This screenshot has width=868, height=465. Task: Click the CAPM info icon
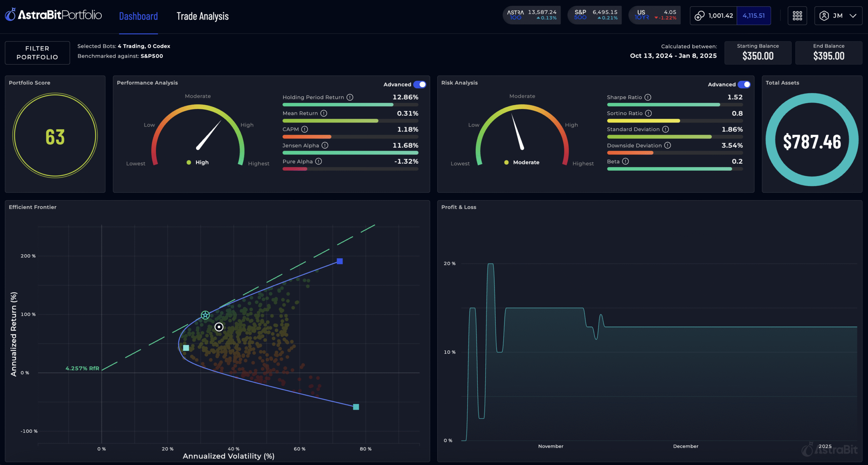[x=304, y=129]
